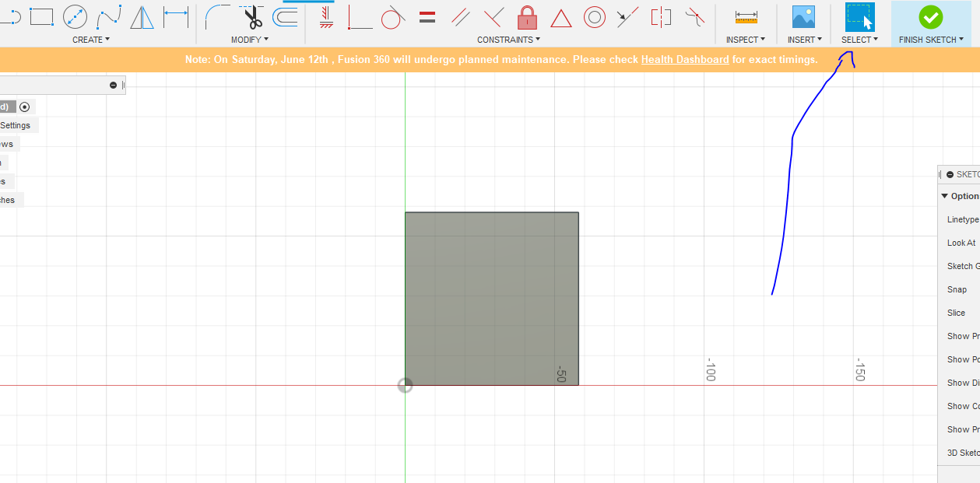Open the SELECT dropdown menu
Image resolution: width=980 pixels, height=483 pixels.
pos(859,40)
